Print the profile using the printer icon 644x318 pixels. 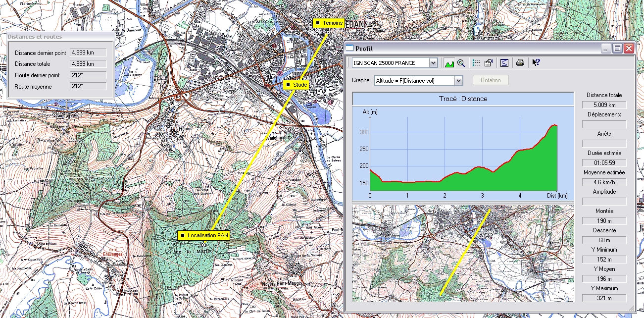tap(520, 63)
